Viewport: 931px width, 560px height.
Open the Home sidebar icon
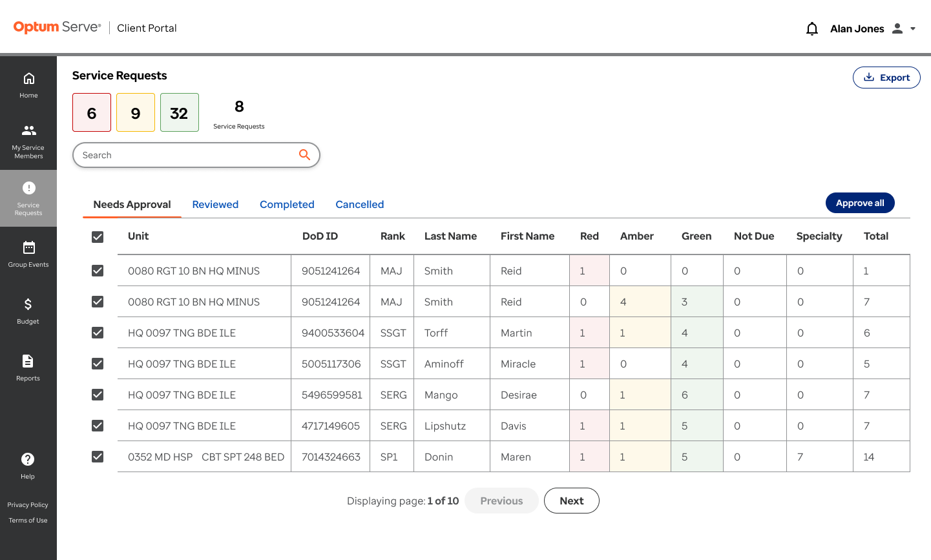point(28,79)
